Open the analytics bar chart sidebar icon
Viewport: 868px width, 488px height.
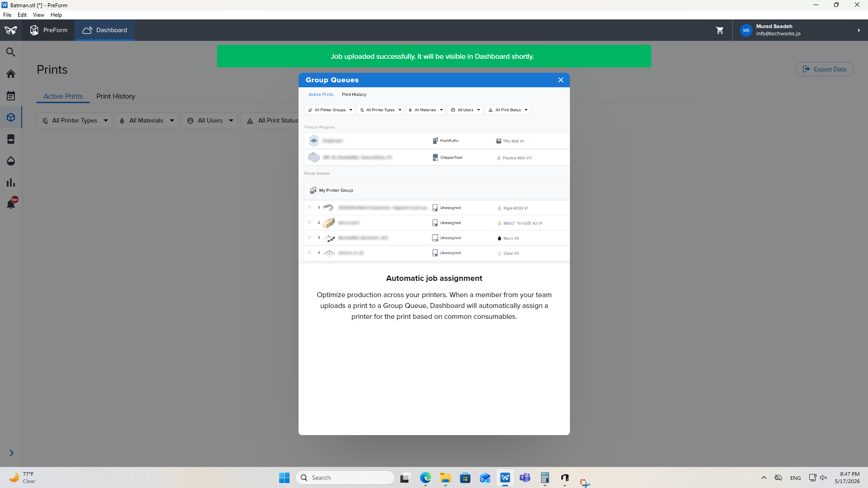tap(11, 183)
